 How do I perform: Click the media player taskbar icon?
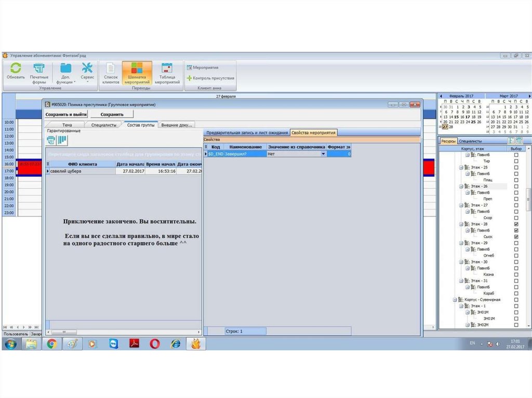(x=92, y=344)
